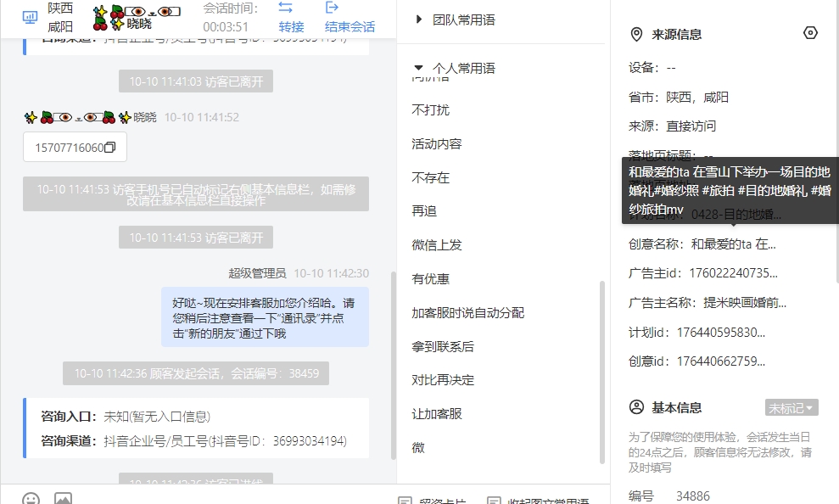Click visitor name 晓晓 in the header
Image resolution: width=839 pixels, height=504 pixels.
[x=139, y=24]
